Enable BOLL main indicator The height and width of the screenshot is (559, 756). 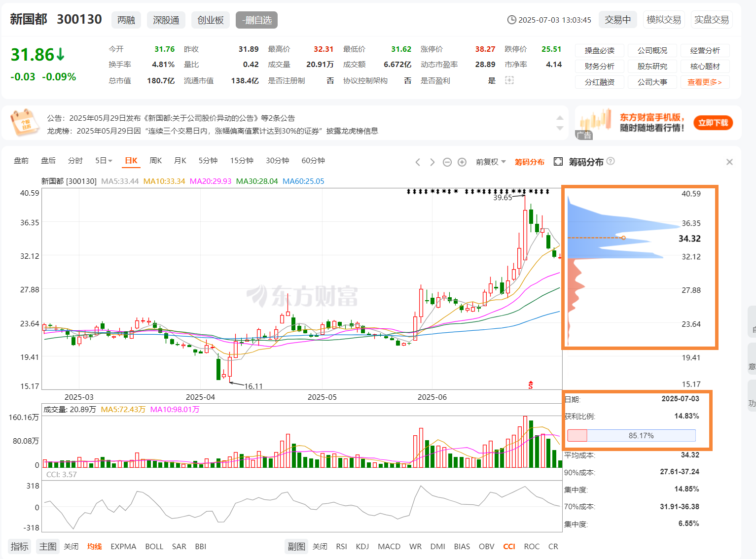[154, 546]
